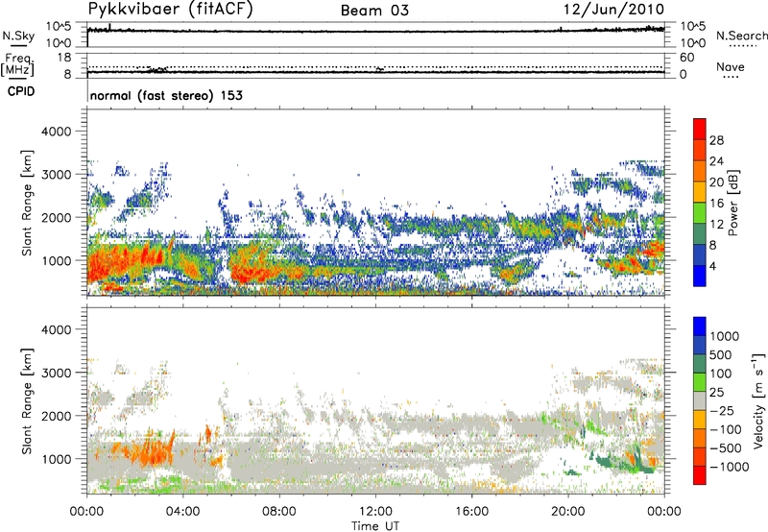Click the date '12/Jun/2010'

pos(613,10)
